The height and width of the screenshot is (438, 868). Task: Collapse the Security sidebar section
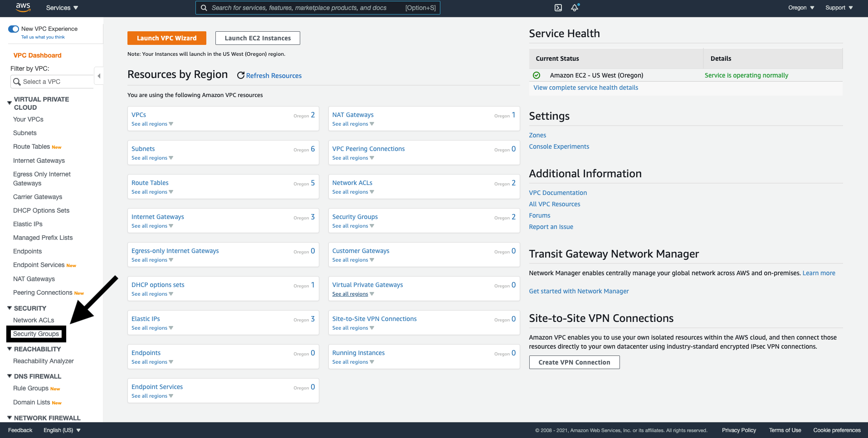pyautogui.click(x=10, y=308)
